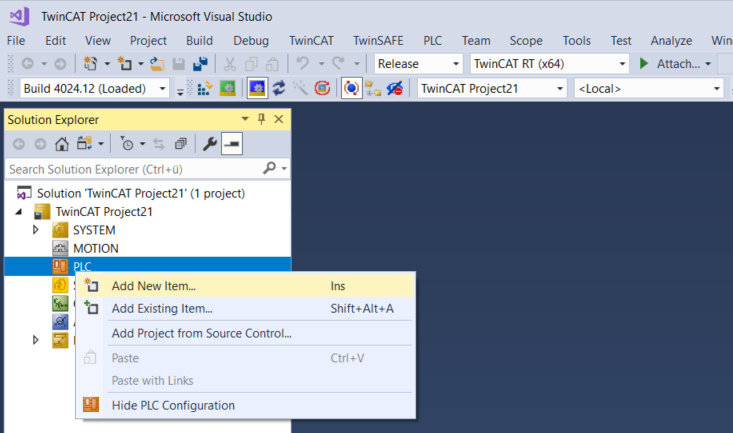Click the Show Sub Items folder icon

coord(373,88)
